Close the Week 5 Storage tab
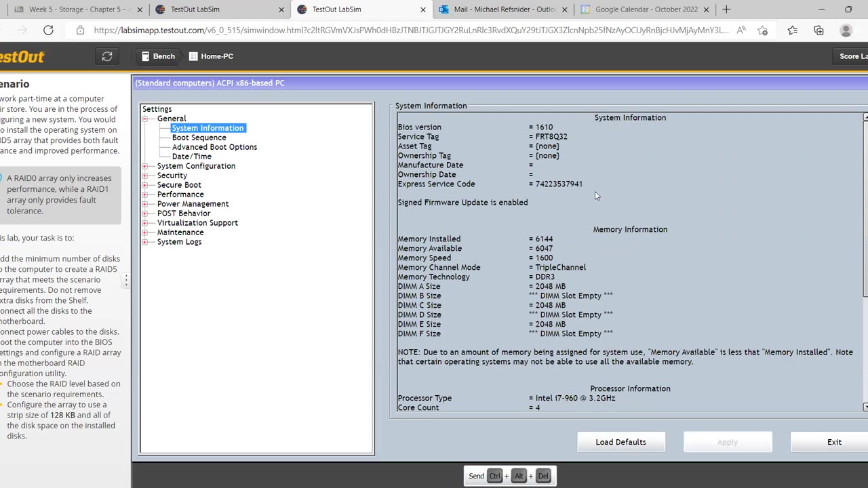Image resolution: width=868 pixels, height=488 pixels. [140, 9]
